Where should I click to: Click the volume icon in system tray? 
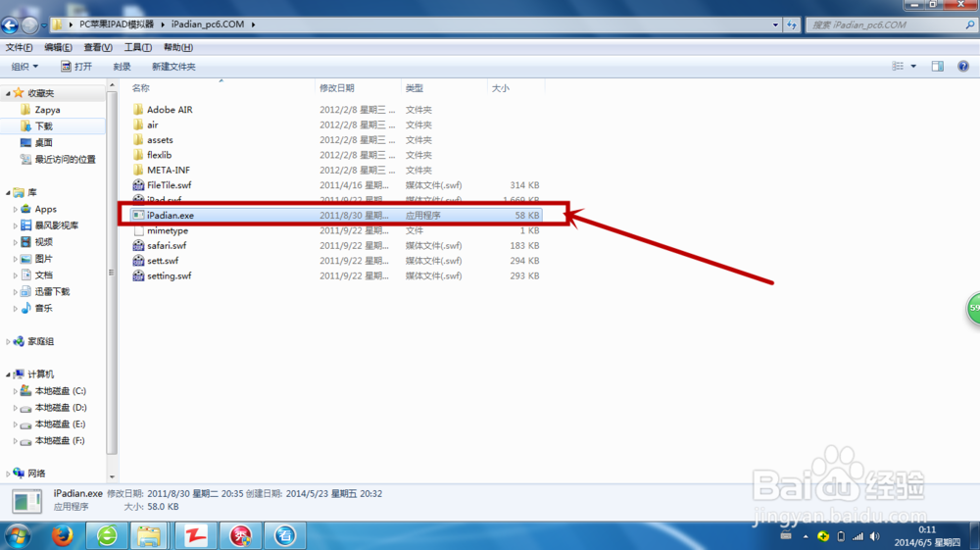tap(874, 536)
